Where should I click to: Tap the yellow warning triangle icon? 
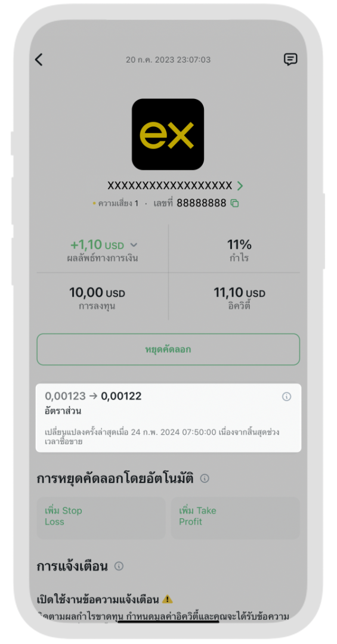pyautogui.click(x=167, y=599)
